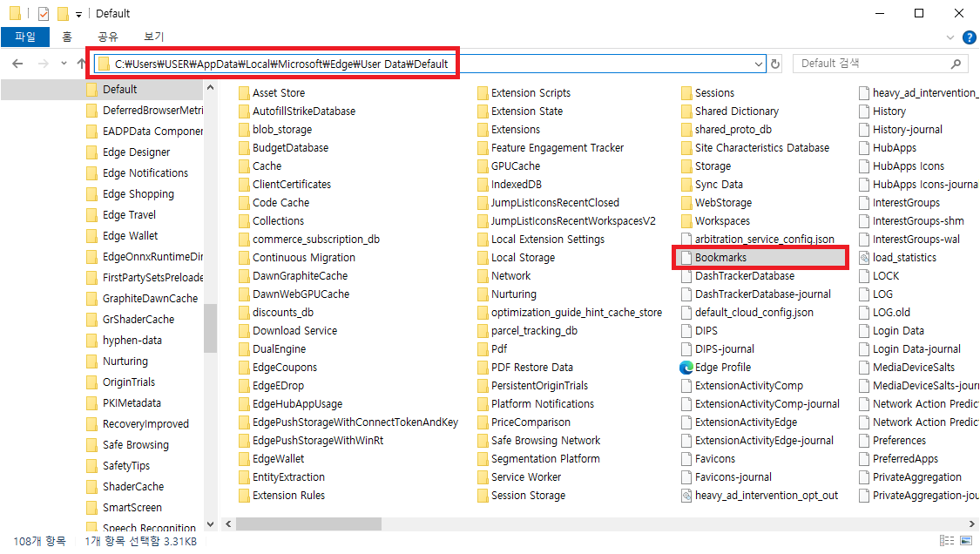This screenshot has height=554, width=980.
Task: Click the Properties quick access icon
Action: tap(44, 13)
